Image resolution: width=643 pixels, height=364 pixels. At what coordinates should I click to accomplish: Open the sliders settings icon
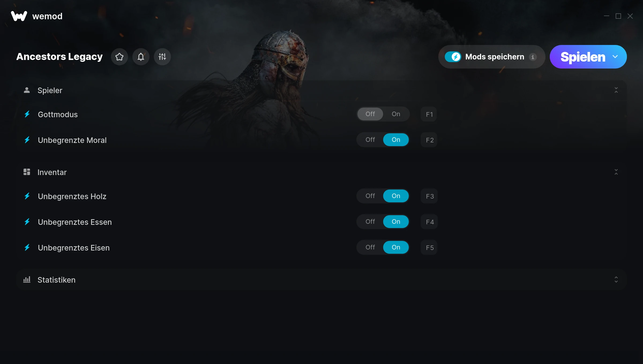pyautogui.click(x=162, y=57)
